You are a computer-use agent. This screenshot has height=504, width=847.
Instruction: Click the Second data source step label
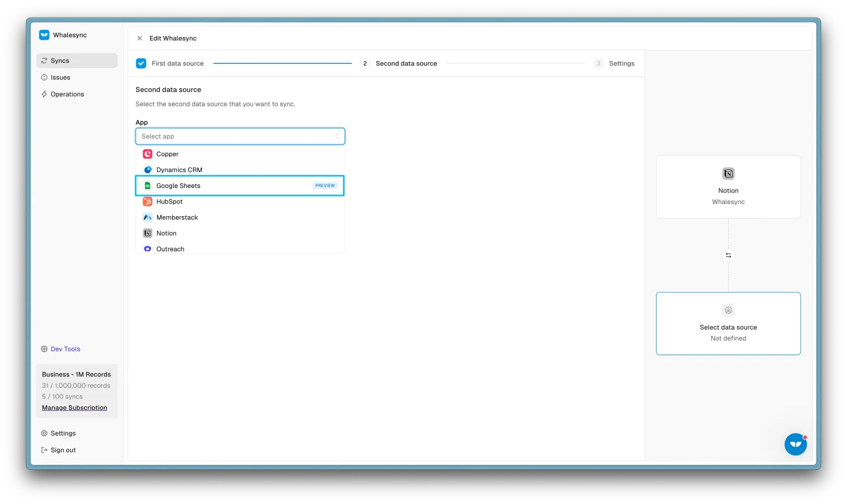click(406, 63)
